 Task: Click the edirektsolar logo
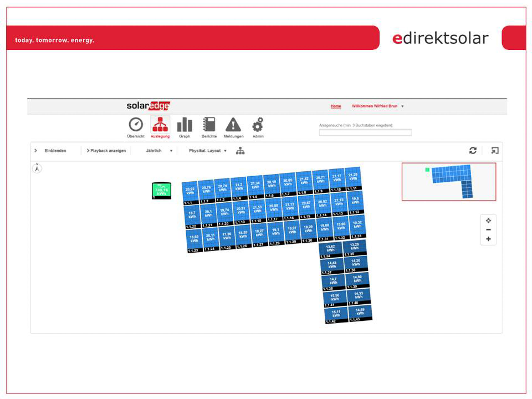440,38
